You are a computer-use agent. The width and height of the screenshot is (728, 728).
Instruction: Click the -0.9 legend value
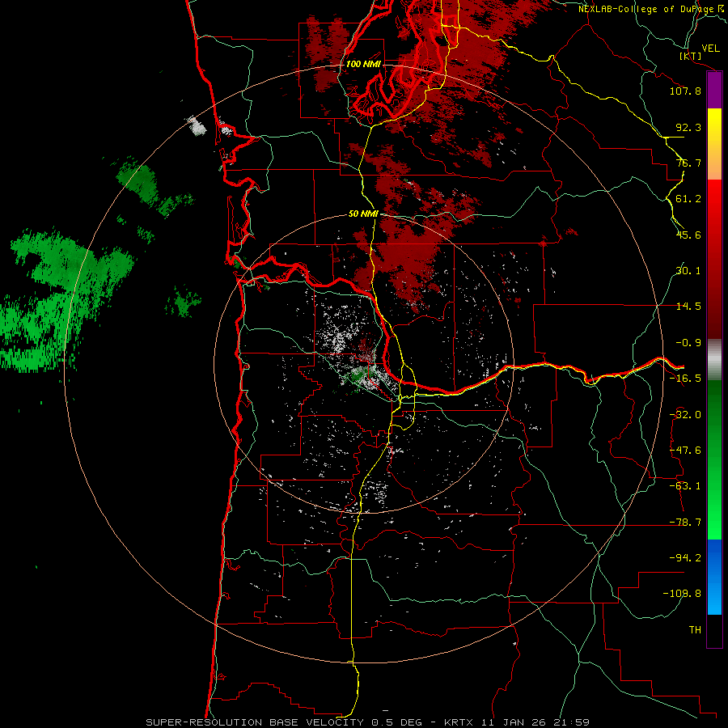point(688,343)
